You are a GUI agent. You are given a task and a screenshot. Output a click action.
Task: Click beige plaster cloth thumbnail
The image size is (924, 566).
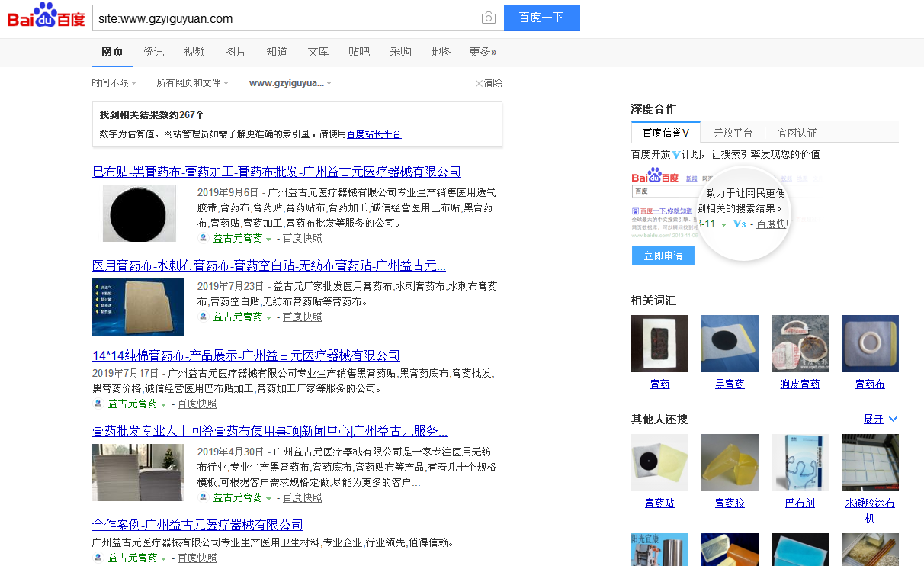coord(138,307)
